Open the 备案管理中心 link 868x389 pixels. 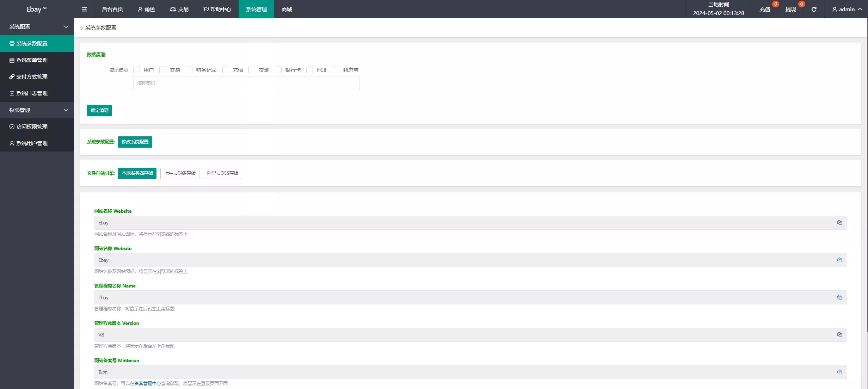(x=147, y=383)
